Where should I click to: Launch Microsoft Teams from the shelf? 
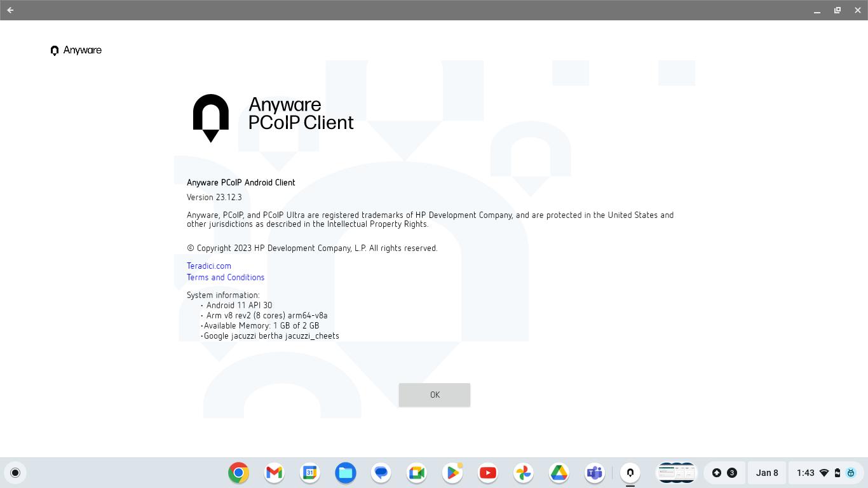(x=595, y=473)
